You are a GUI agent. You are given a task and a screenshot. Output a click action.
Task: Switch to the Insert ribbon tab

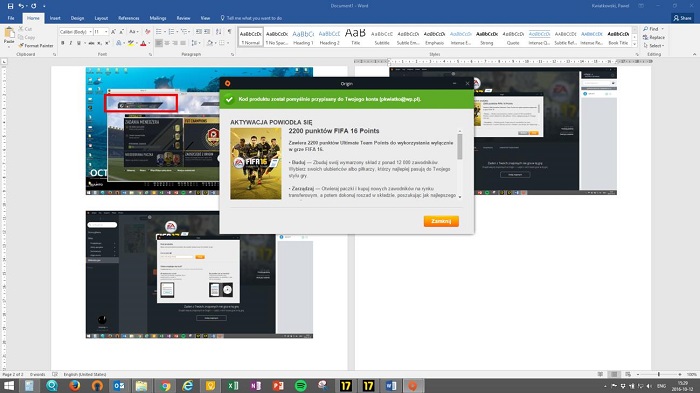[55, 18]
